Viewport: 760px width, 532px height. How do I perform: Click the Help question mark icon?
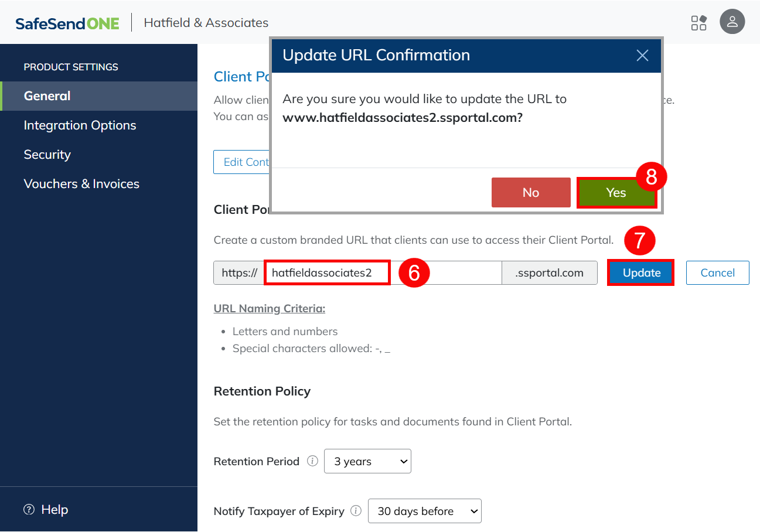coord(29,510)
